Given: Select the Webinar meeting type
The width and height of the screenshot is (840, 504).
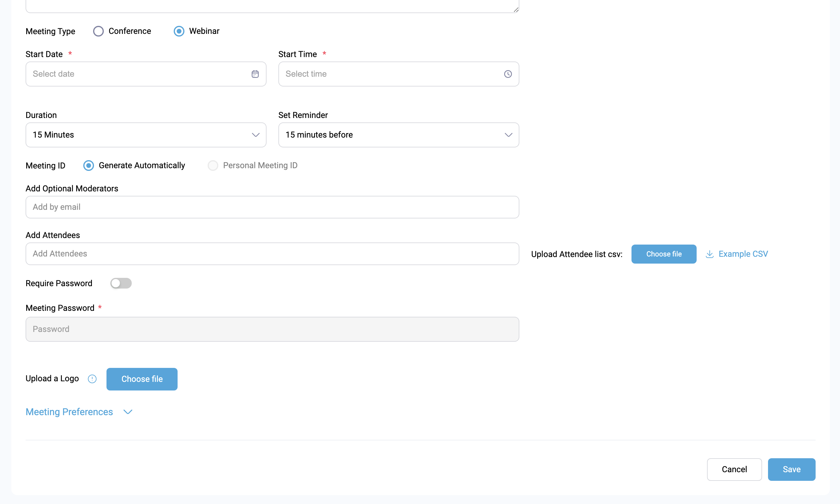Looking at the screenshot, I should (179, 31).
